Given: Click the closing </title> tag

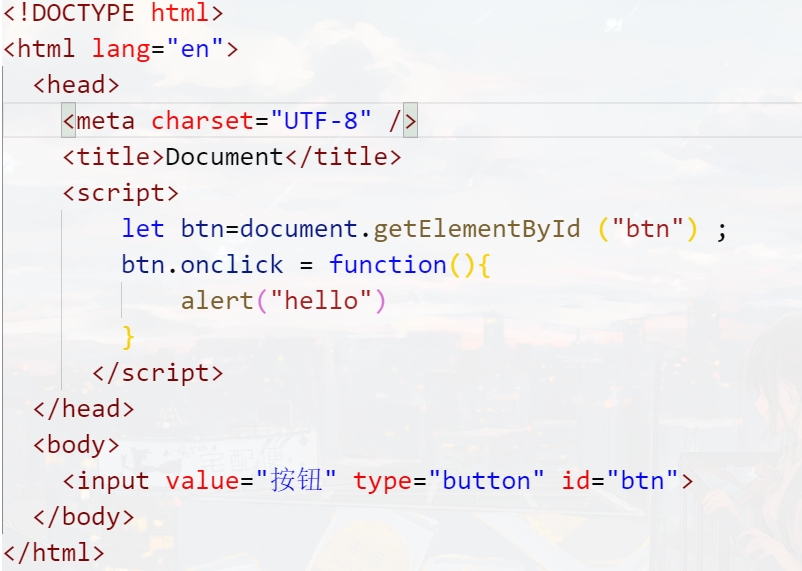Looking at the screenshot, I should click(x=343, y=157).
